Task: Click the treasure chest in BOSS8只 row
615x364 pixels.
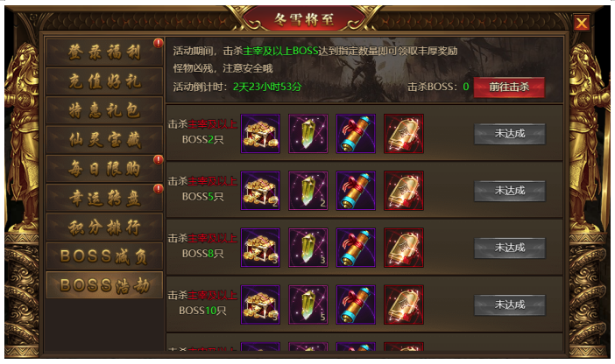Action: coord(260,248)
